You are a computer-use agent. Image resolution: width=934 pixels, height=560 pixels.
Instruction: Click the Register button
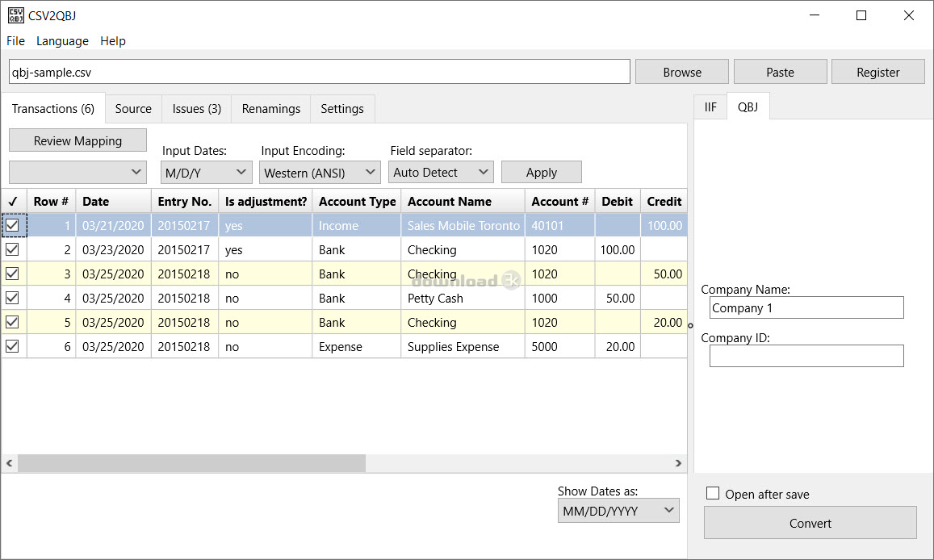coord(878,72)
